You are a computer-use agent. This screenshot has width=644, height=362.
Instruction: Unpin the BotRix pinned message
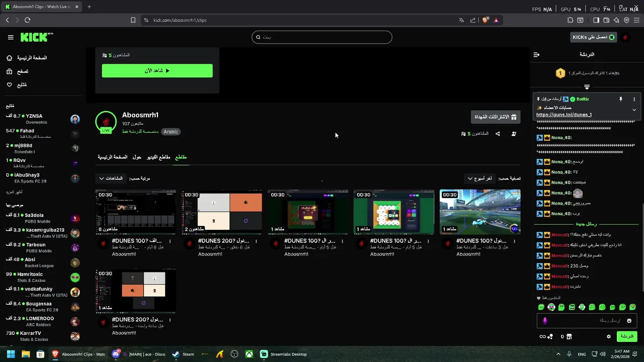pos(621,99)
